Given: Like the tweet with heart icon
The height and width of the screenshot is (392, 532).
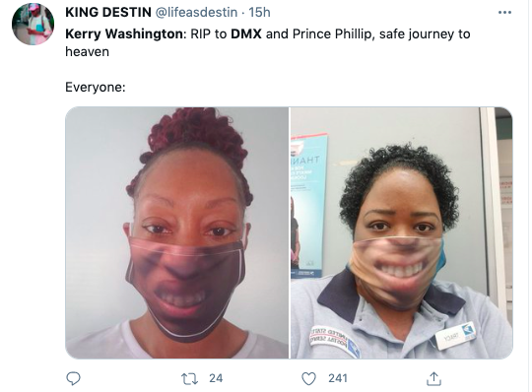Looking at the screenshot, I should tap(308, 378).
